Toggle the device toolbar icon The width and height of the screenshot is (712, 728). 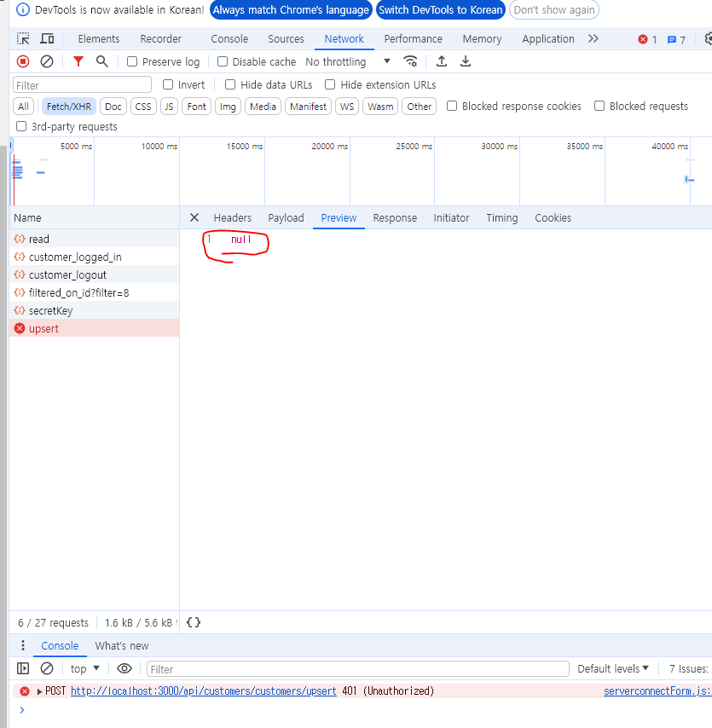coord(47,39)
